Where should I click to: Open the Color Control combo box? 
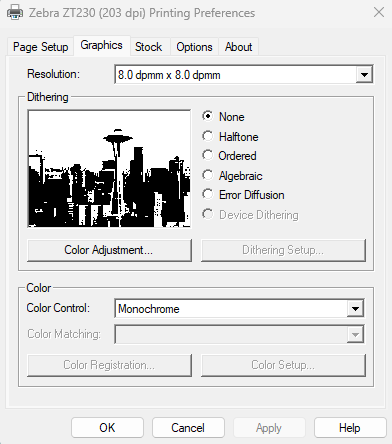[x=239, y=309]
